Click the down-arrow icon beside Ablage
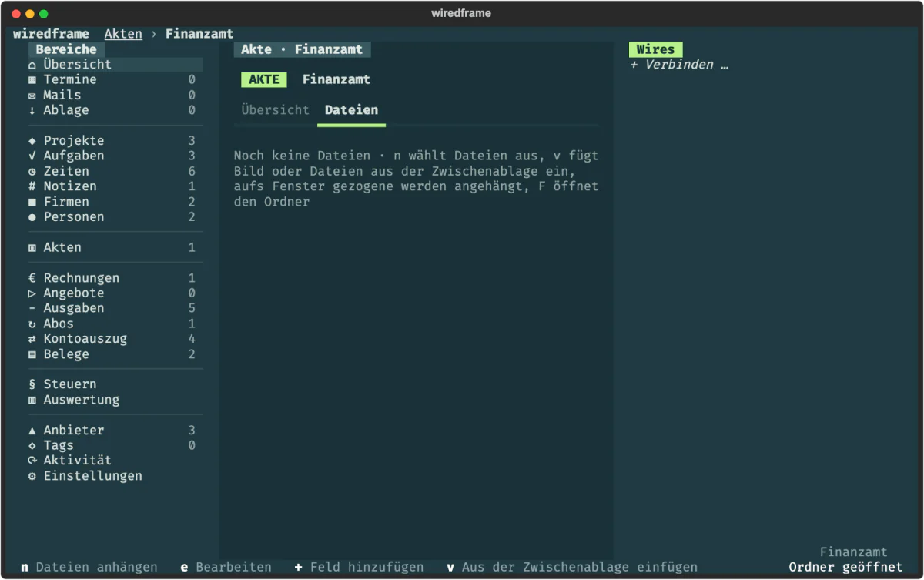 32,110
